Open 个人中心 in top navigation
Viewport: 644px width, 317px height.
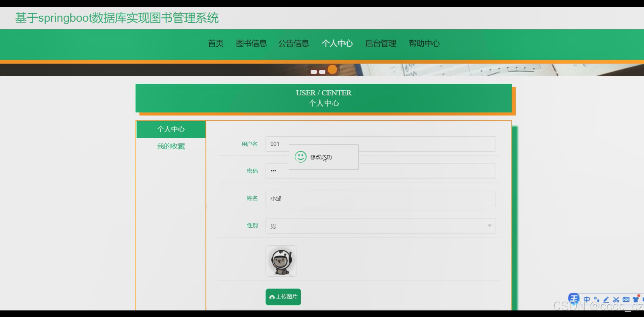click(x=337, y=43)
